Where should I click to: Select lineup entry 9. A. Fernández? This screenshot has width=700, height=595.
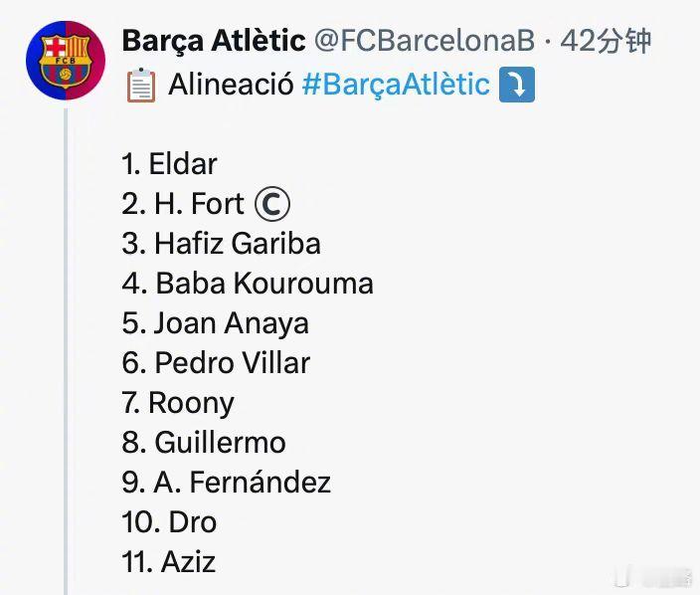(x=227, y=483)
